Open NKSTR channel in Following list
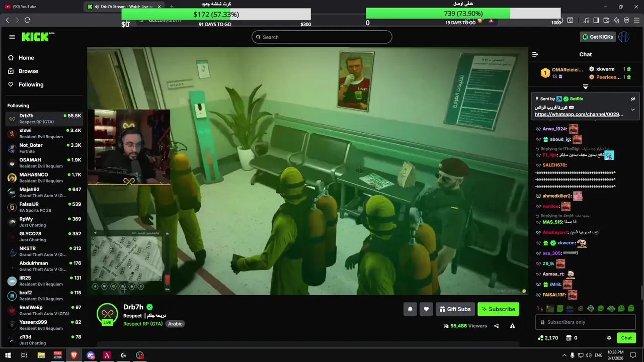Viewport: 644px width, 362px height. pos(44,251)
